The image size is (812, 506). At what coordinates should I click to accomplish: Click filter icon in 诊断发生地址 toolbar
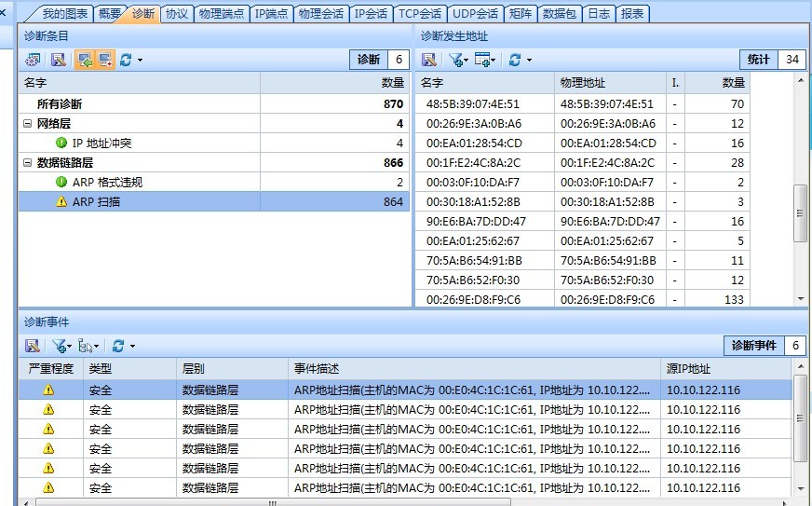[455, 60]
